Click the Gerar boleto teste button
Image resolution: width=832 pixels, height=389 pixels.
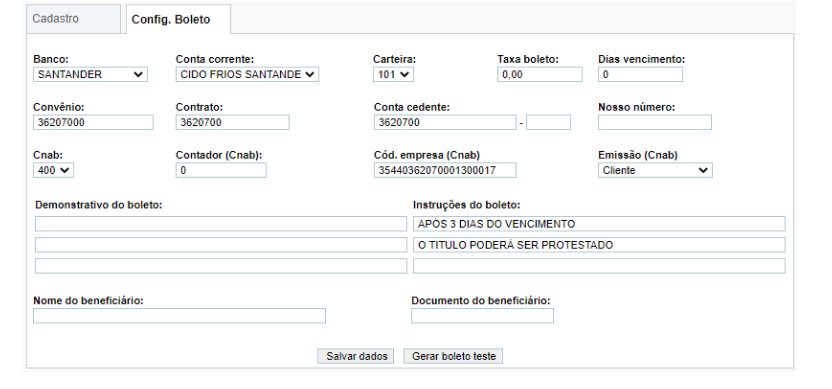pos(453,356)
